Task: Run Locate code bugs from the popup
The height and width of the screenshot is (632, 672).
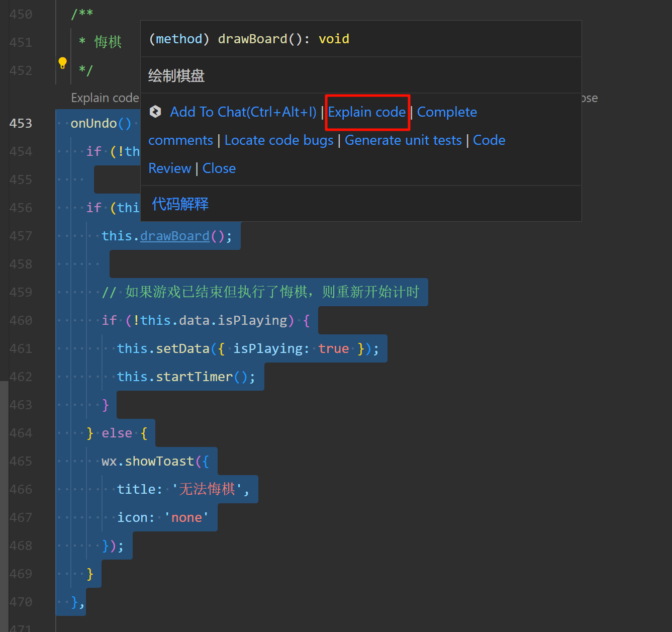Action: 278,140
